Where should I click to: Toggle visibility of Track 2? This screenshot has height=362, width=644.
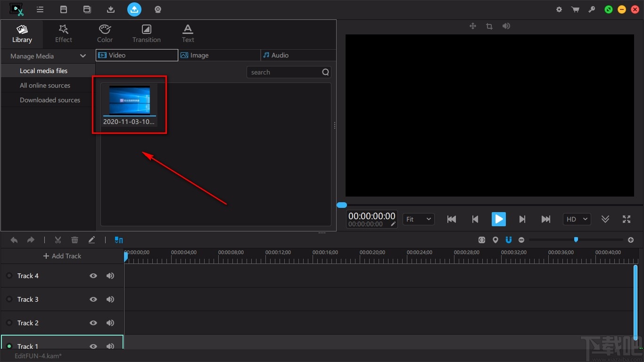tap(93, 323)
